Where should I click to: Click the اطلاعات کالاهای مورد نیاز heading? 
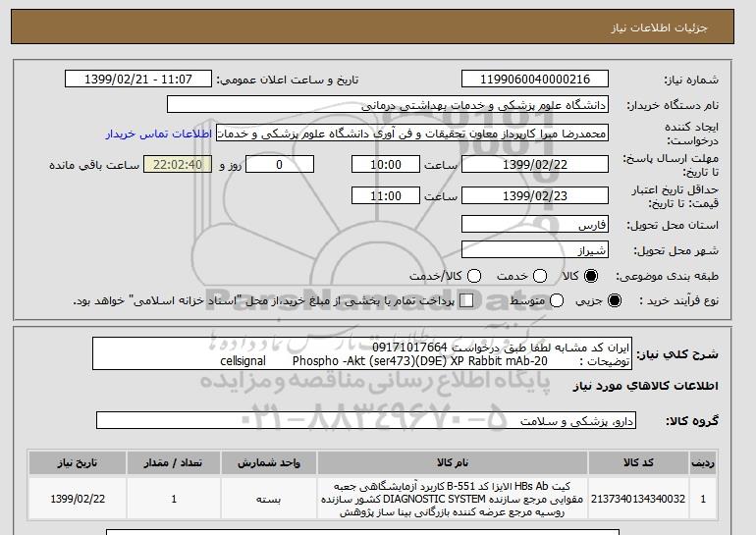click(x=646, y=386)
